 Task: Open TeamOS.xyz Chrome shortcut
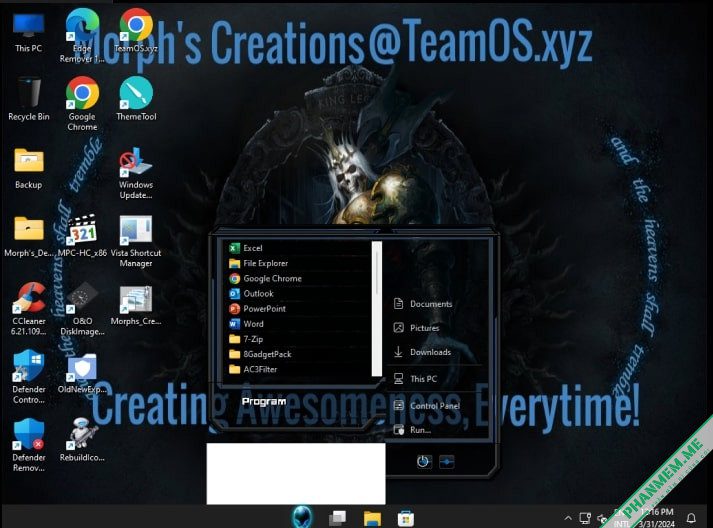[x=136, y=31]
